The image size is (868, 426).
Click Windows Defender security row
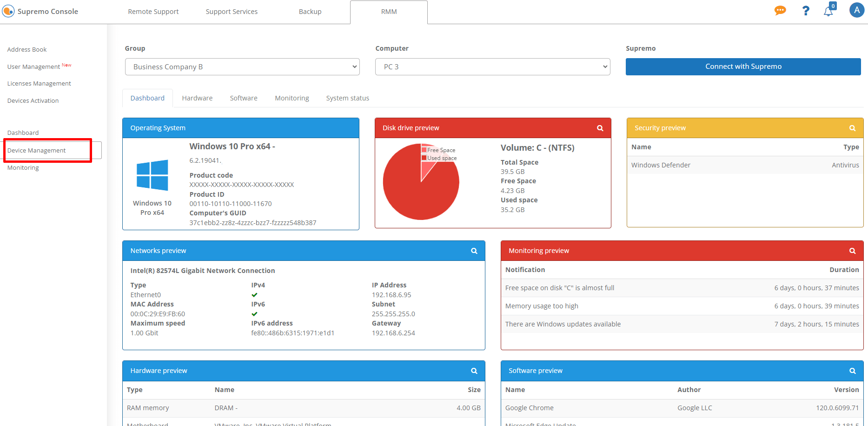click(x=745, y=165)
